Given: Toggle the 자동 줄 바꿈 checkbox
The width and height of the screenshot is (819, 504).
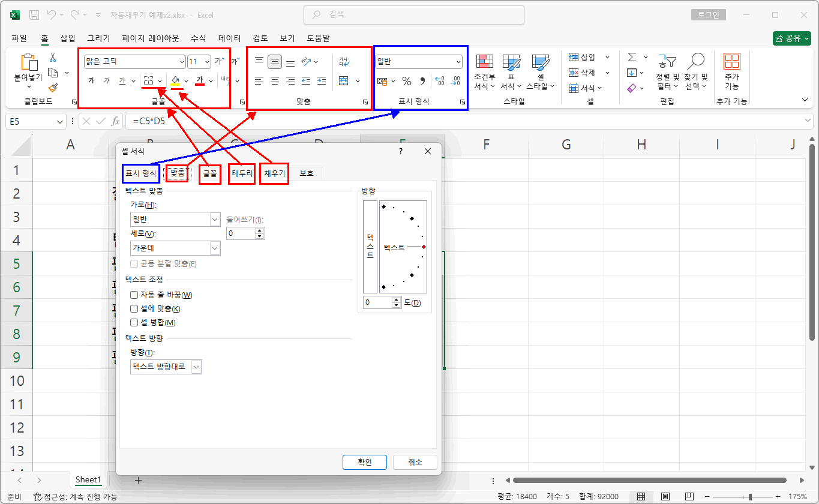Looking at the screenshot, I should pos(134,295).
